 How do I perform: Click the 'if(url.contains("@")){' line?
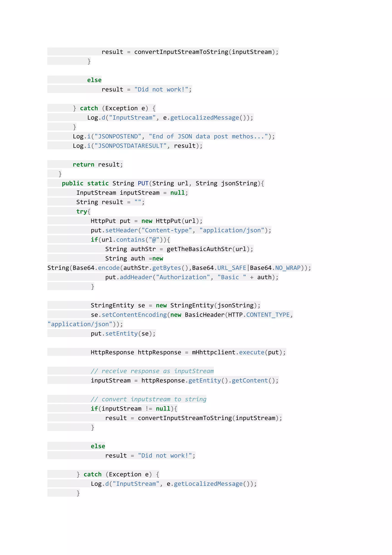130,240
